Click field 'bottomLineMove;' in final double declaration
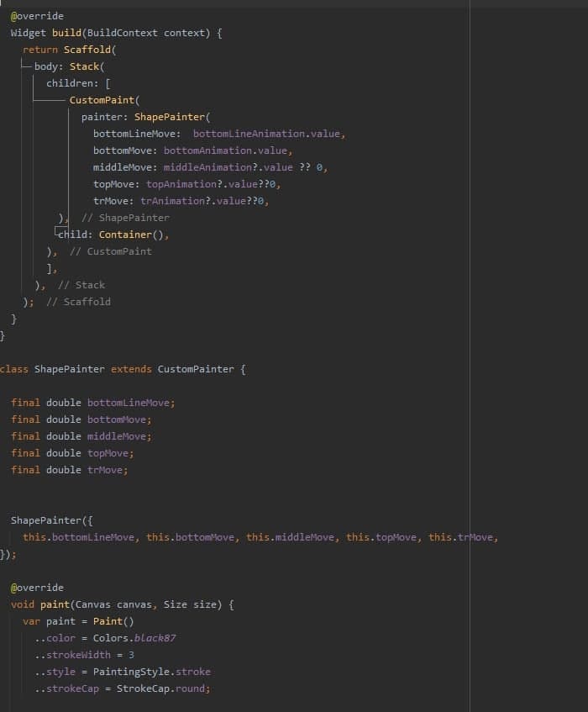The image size is (588, 712). coord(131,403)
